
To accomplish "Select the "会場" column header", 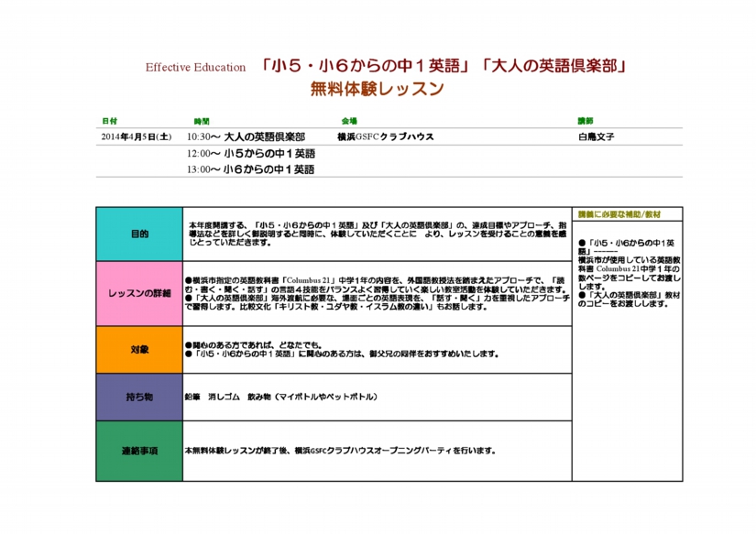I will point(349,121).
